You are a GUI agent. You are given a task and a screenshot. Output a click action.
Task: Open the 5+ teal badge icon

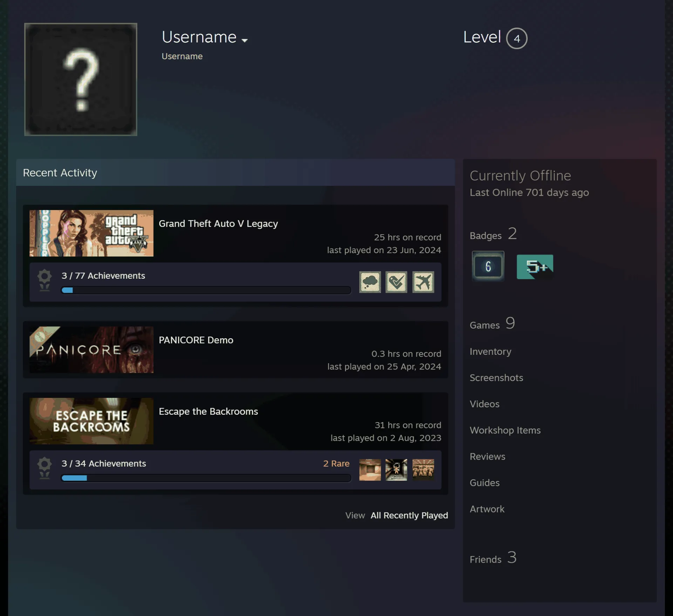[x=535, y=267]
